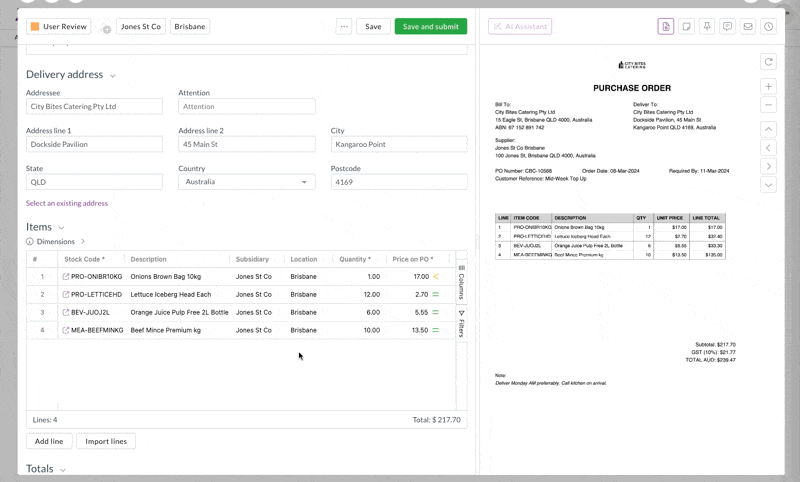Click the Attention input field
The width and height of the screenshot is (800, 482).
(246, 107)
